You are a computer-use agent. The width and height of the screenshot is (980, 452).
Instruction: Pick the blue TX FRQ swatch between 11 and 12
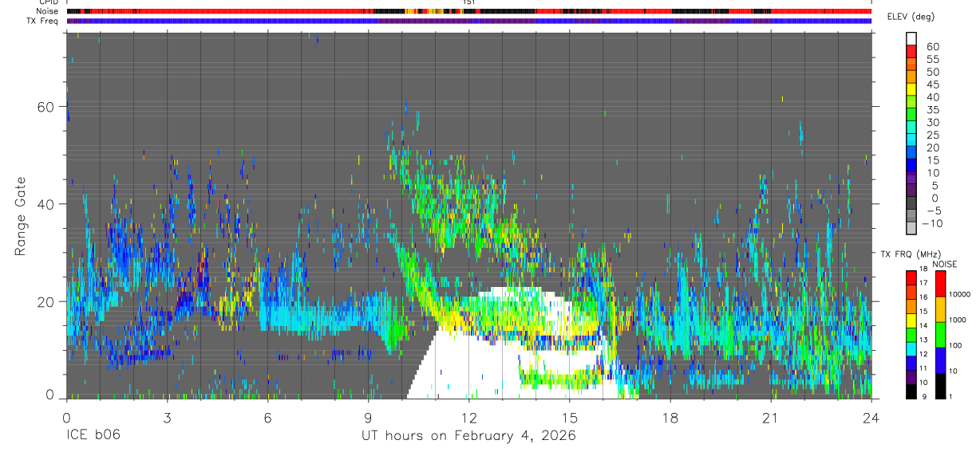coord(911,362)
